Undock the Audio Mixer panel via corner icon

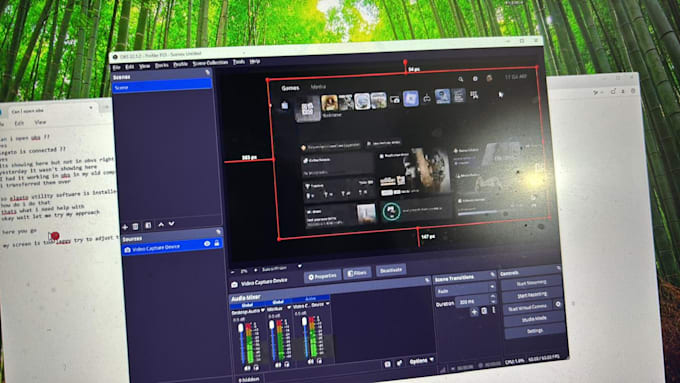pyautogui.click(x=427, y=280)
